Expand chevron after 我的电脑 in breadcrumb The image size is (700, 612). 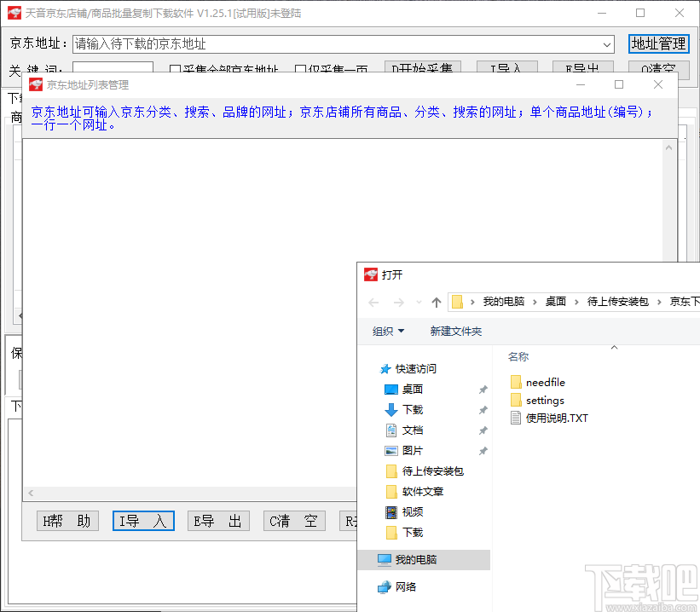click(x=535, y=303)
